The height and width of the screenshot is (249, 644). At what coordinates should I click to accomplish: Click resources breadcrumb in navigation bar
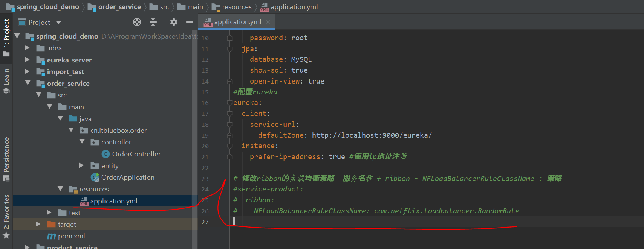(x=232, y=7)
